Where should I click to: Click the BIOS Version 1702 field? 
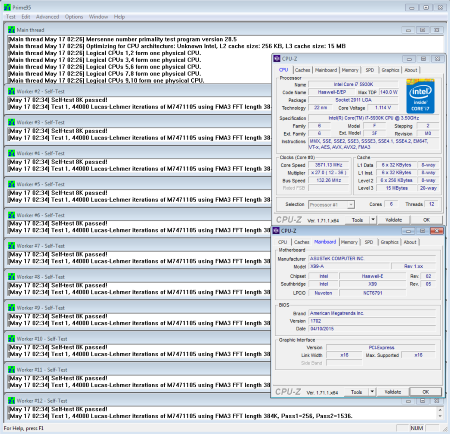click(372, 321)
